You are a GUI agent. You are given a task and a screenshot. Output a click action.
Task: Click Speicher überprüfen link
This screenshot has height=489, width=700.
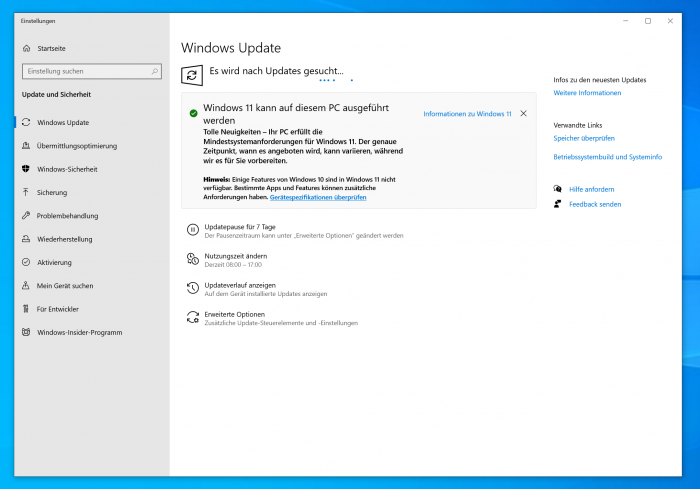click(584, 138)
